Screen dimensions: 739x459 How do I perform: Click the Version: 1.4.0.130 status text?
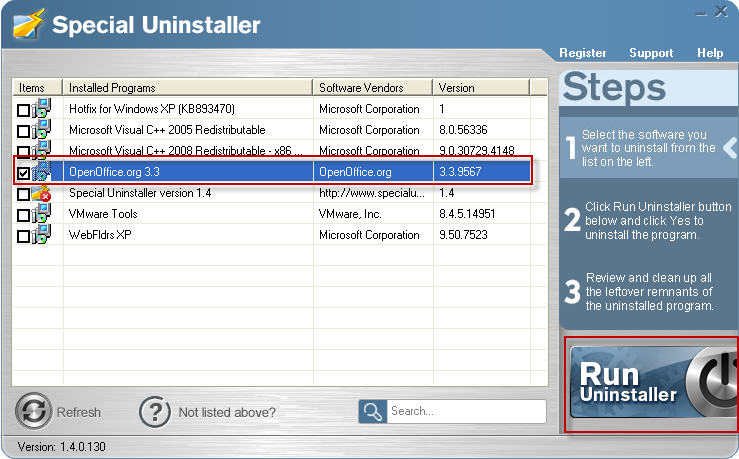coord(61,446)
